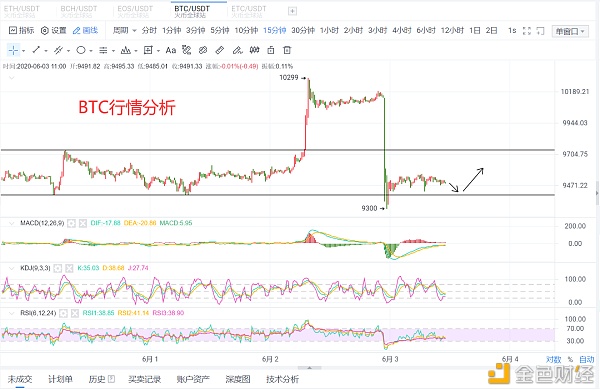The width and height of the screenshot is (600, 390).
Task: Remove RSI indicator with X icon
Action: [75, 313]
